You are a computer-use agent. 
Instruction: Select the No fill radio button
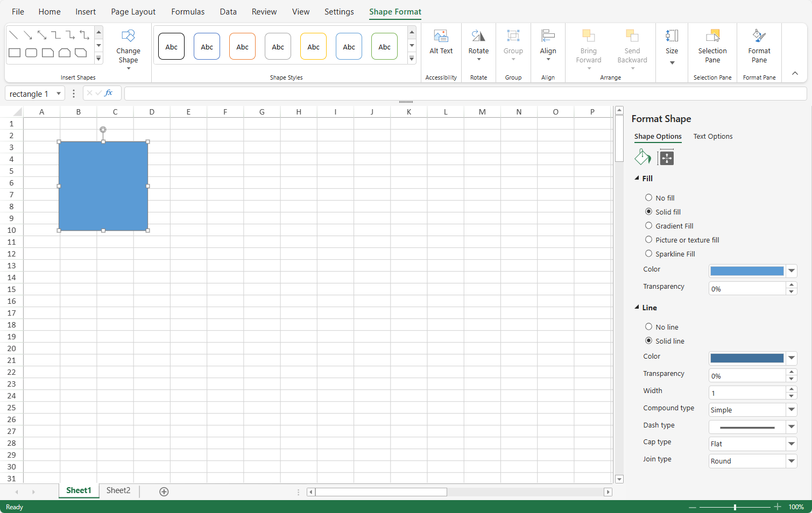click(648, 198)
